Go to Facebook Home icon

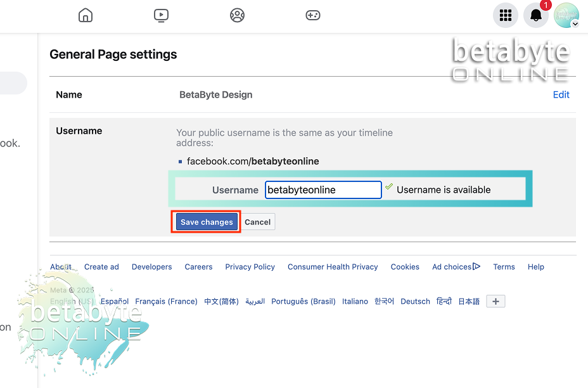pyautogui.click(x=86, y=15)
